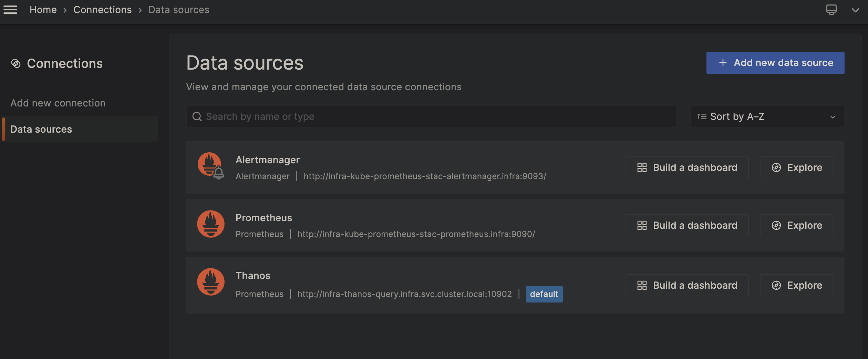This screenshot has height=359, width=868.
Task: Click the Alertmanager logo icon
Action: pyautogui.click(x=211, y=166)
